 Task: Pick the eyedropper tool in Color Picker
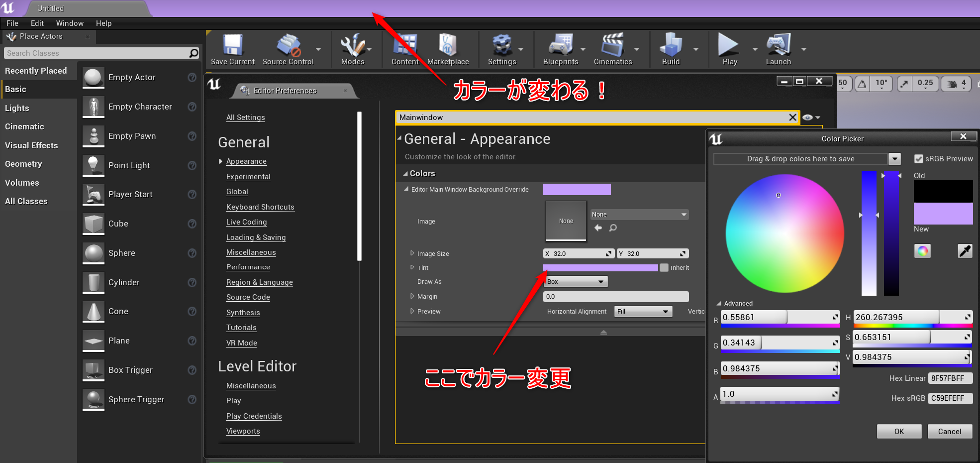[x=965, y=251]
